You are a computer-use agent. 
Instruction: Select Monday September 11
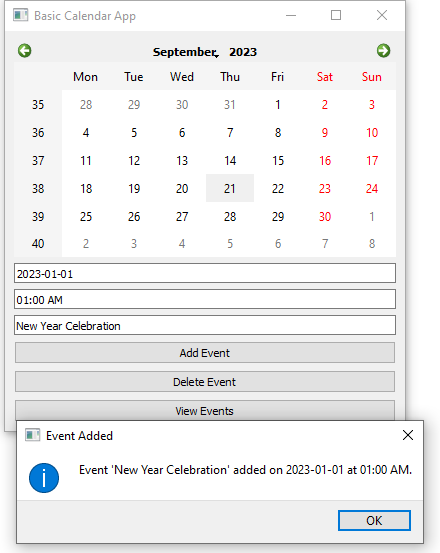86,160
